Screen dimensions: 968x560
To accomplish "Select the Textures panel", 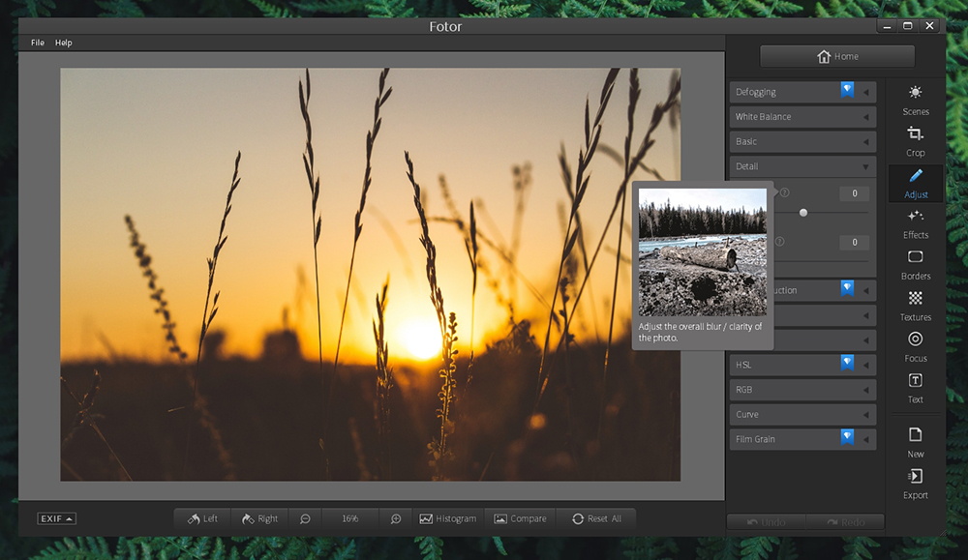I will click(915, 308).
